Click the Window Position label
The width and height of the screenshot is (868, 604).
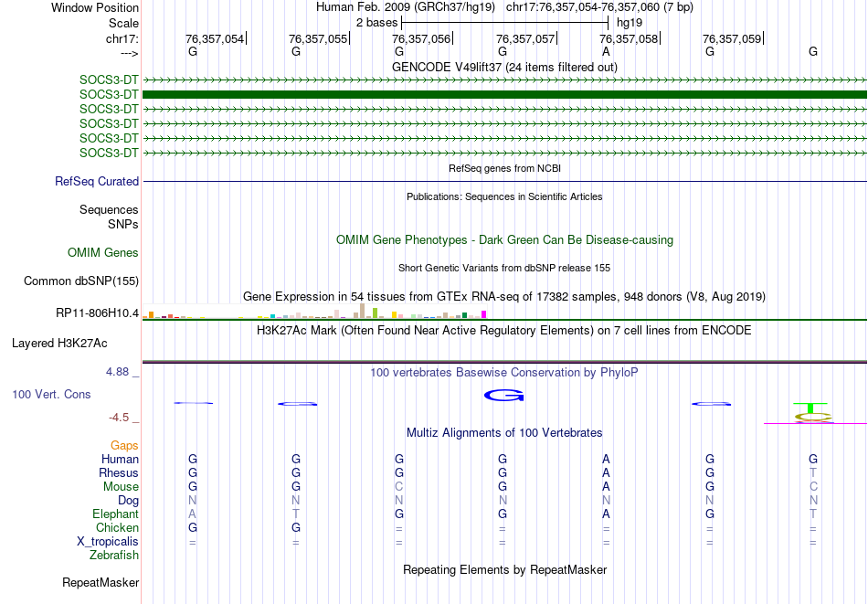pos(95,7)
